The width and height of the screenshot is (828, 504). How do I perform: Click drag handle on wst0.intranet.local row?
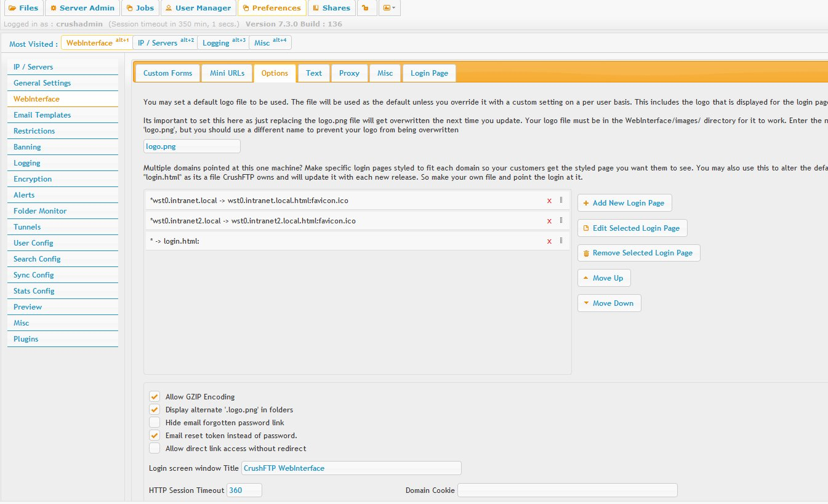click(x=561, y=200)
